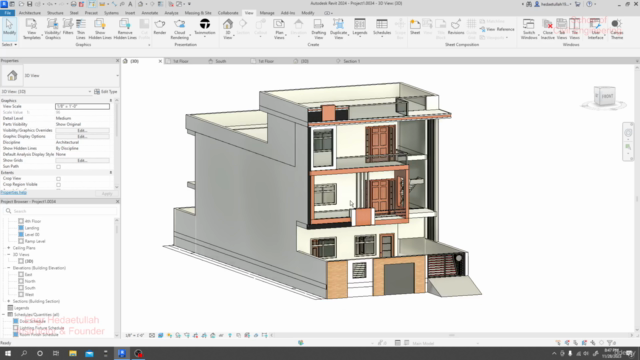Click the View Reference tool
The width and height of the screenshot is (640, 360).
point(497,29)
